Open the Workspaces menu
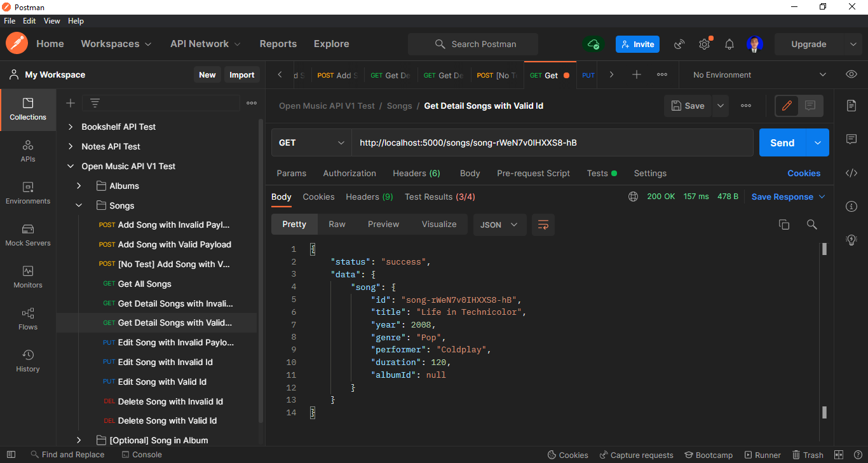Viewport: 868px width, 463px height. pyautogui.click(x=116, y=44)
